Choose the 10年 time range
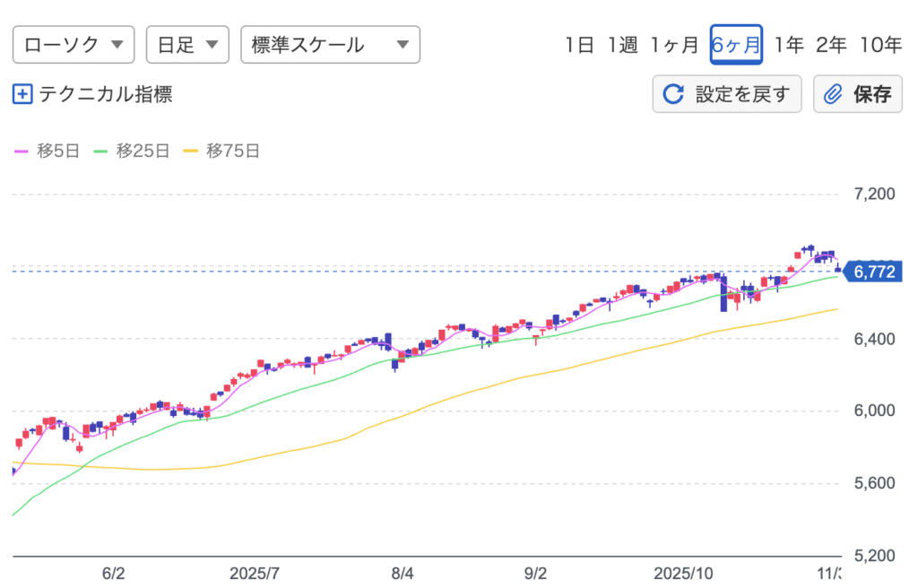Screen dimensions: 918x588 (880, 45)
